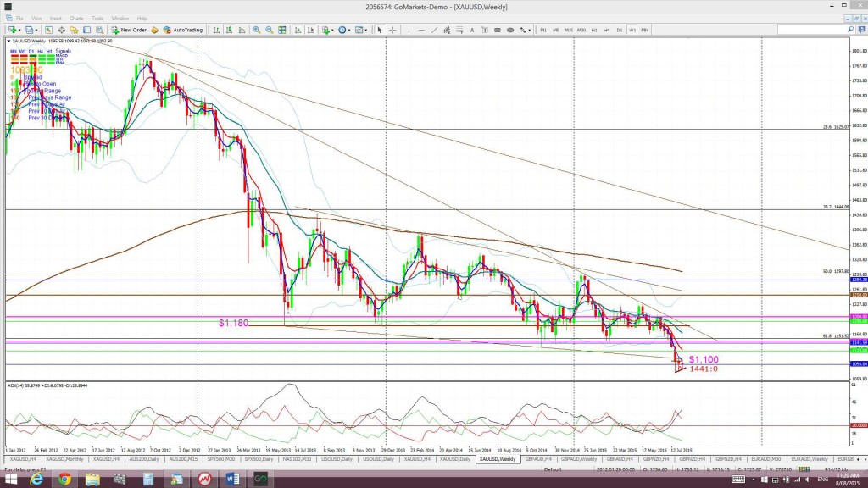
Task: Select the Crosshair tool
Action: [x=392, y=30]
